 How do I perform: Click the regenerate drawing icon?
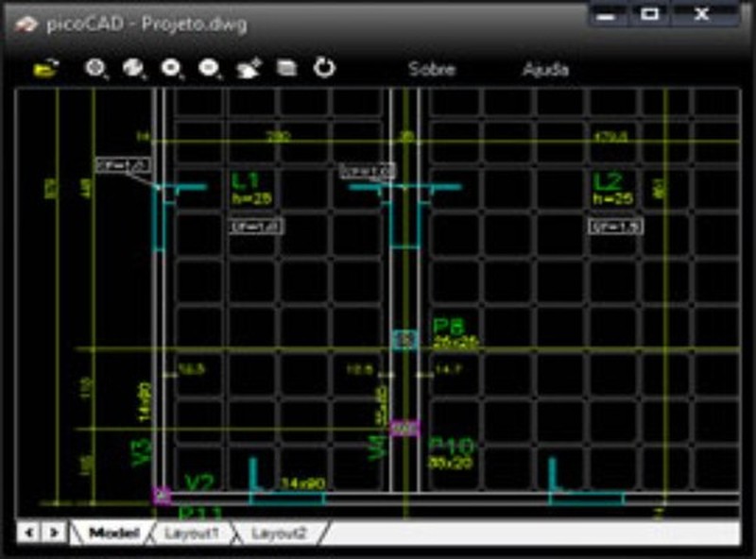[323, 68]
